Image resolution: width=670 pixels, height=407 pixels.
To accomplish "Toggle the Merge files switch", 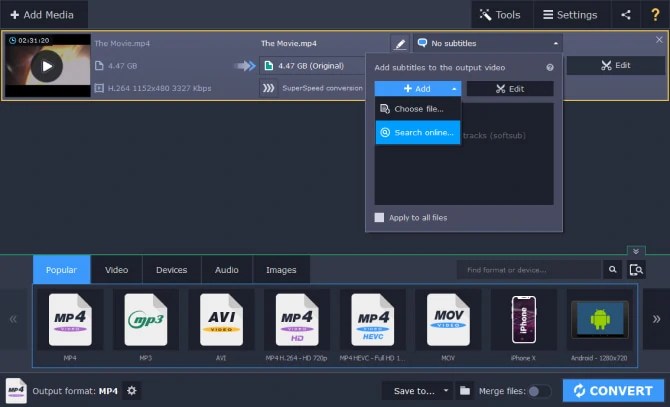I will click(539, 391).
